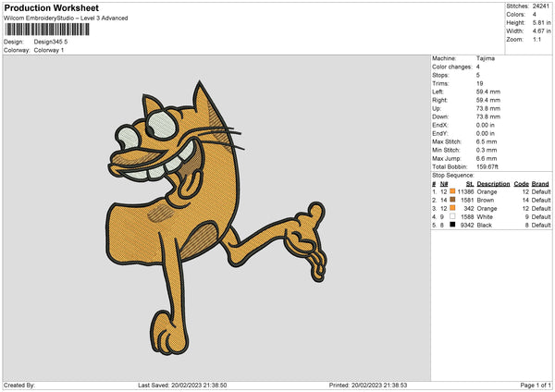Click the Color changes value 4
Image resolution: width=555 pixels, height=392 pixels.
478,67
